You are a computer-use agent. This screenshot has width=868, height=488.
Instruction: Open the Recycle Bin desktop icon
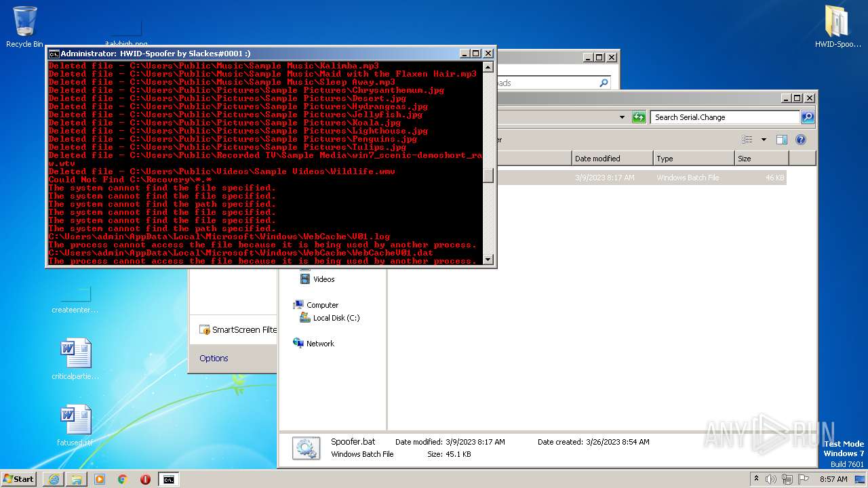click(24, 27)
